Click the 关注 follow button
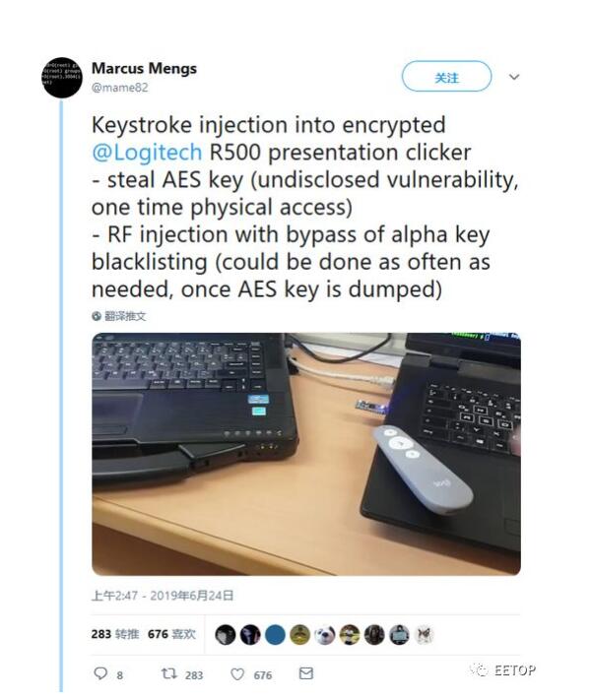 [447, 77]
